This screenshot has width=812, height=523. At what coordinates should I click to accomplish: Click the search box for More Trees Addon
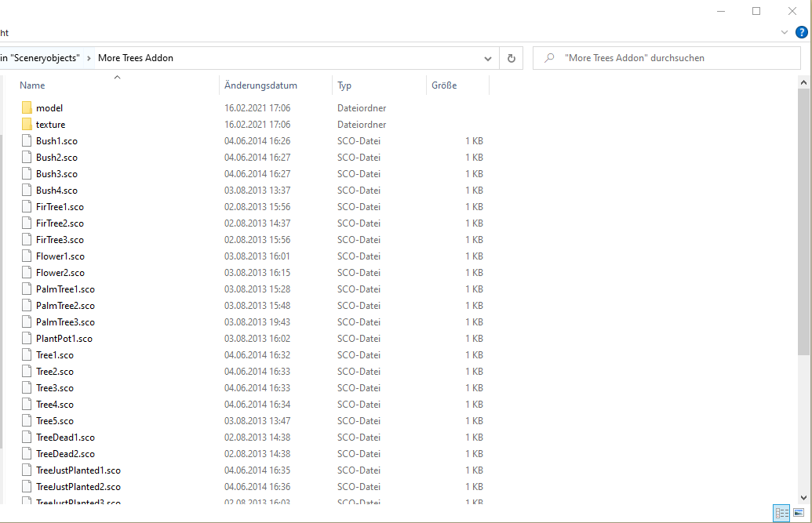(675, 58)
